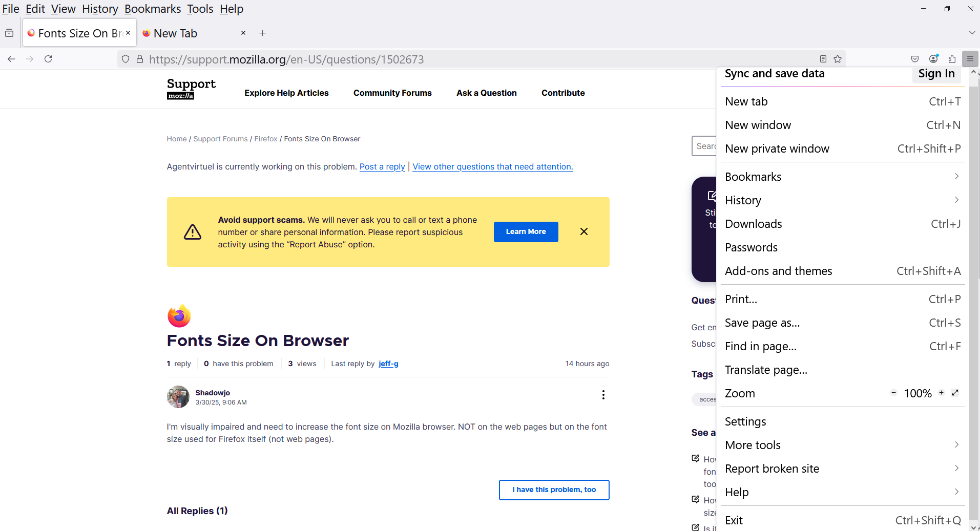
Task: Click I have this problem, too
Action: (x=554, y=490)
